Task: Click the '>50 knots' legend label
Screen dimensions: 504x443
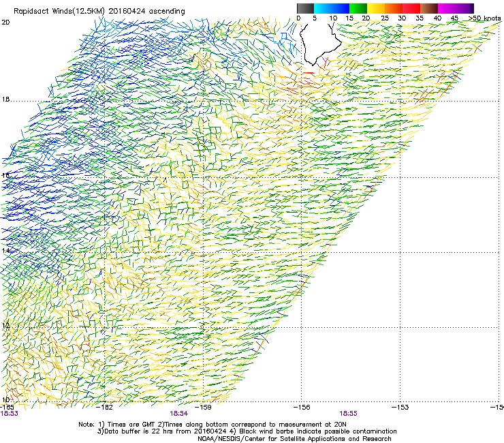Action: [x=485, y=18]
